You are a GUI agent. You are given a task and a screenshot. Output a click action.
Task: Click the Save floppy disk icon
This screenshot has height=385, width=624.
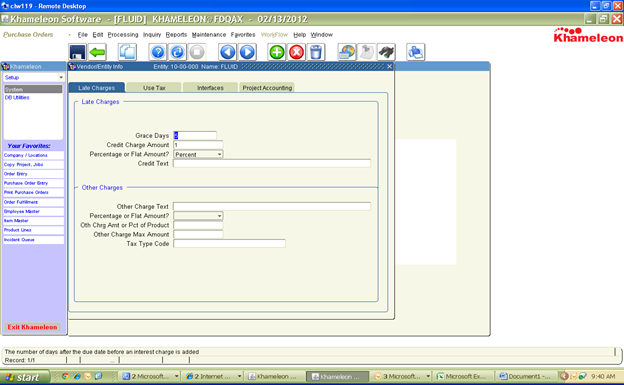pos(77,52)
